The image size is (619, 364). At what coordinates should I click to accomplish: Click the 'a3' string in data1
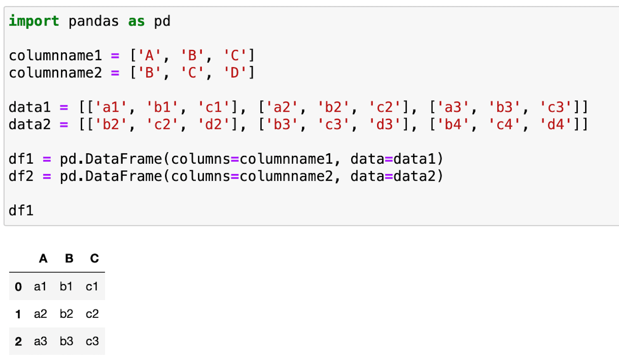pos(453,107)
